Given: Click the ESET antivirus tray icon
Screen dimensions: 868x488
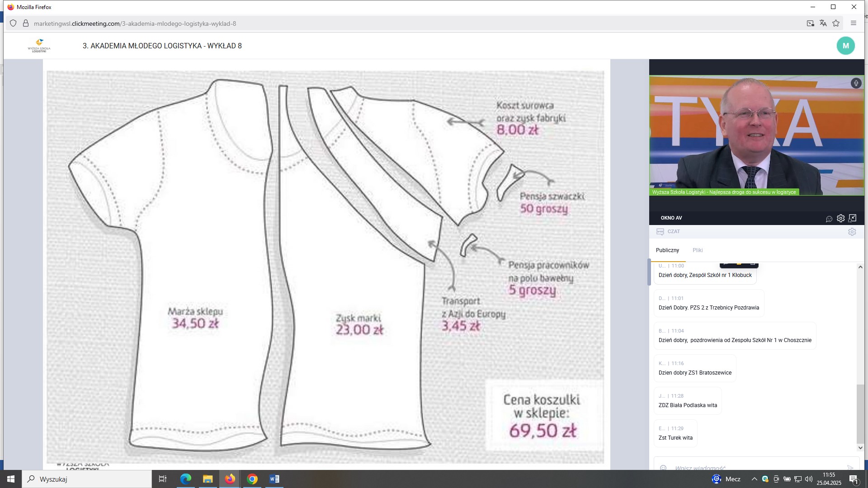Looking at the screenshot, I should tap(765, 479).
